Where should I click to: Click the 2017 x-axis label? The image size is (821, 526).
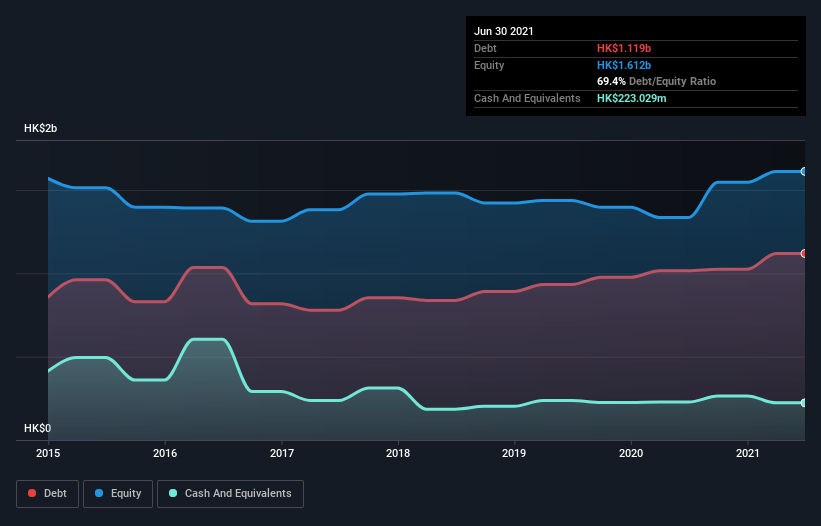point(282,453)
